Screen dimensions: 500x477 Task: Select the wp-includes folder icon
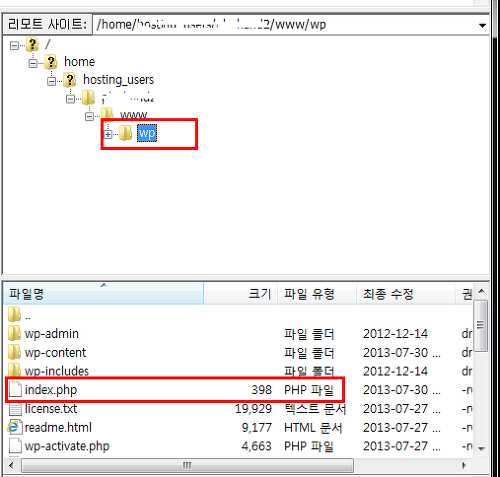15,370
